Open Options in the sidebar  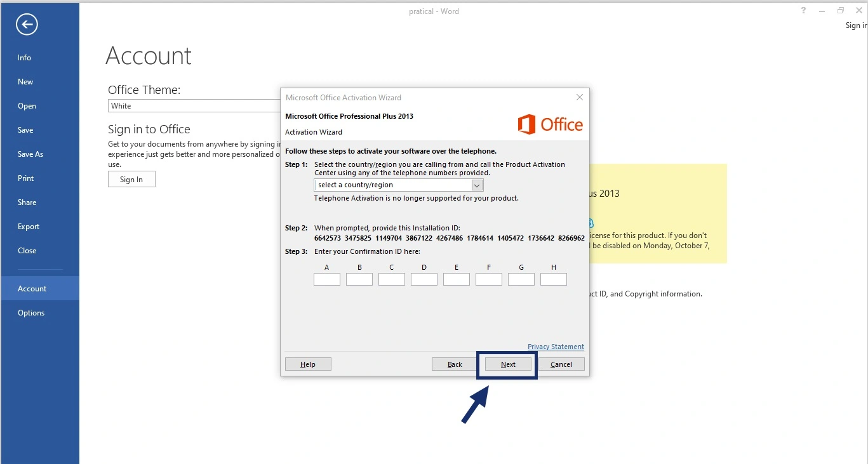(x=31, y=313)
